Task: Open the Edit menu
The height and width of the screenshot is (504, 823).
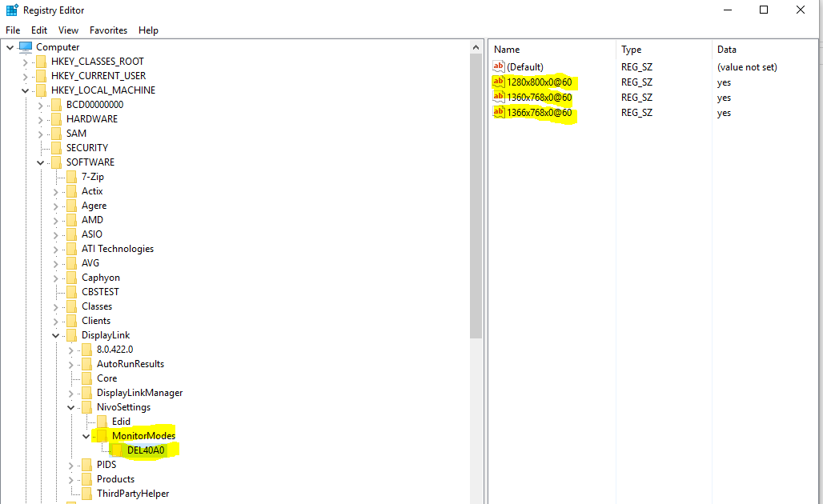Action: (x=39, y=30)
